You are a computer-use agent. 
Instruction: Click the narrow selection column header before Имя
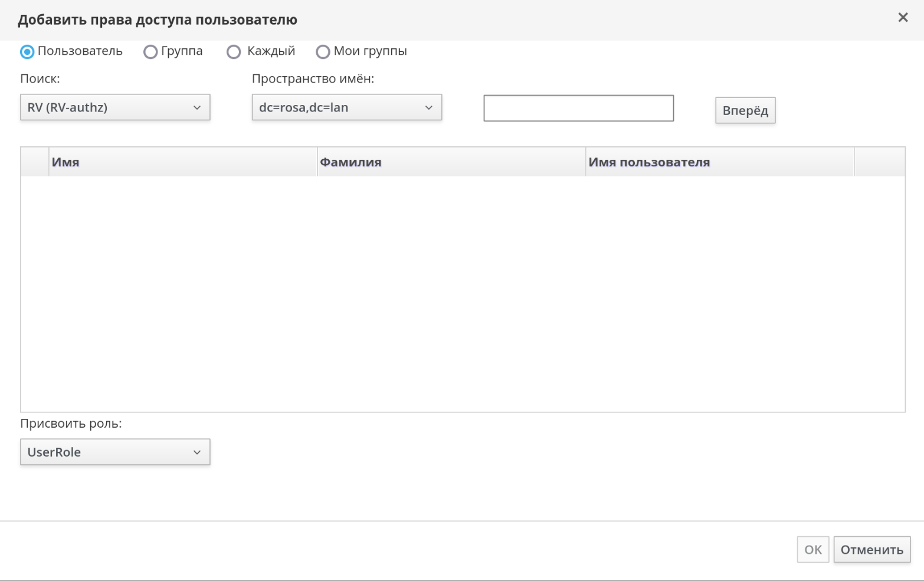coord(35,162)
